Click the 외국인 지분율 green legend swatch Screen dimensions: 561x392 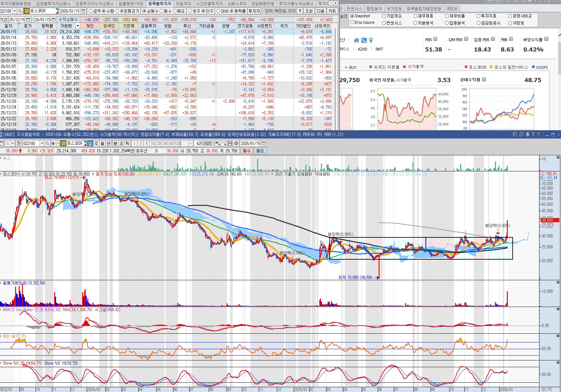point(371,67)
